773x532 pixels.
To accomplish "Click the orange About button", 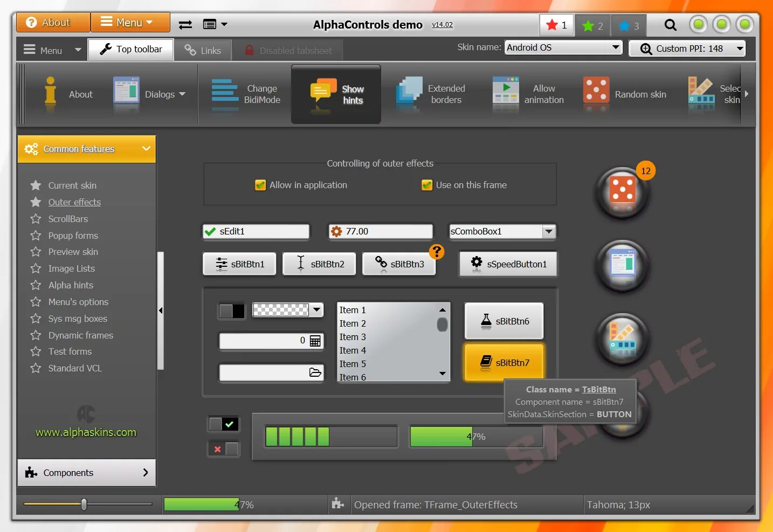I will tap(53, 23).
